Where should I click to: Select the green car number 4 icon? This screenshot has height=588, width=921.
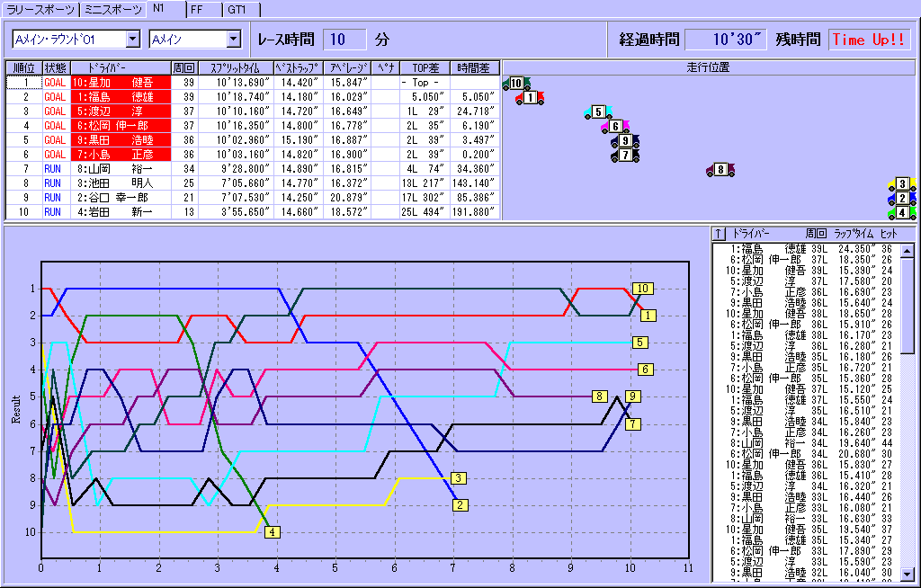click(901, 213)
